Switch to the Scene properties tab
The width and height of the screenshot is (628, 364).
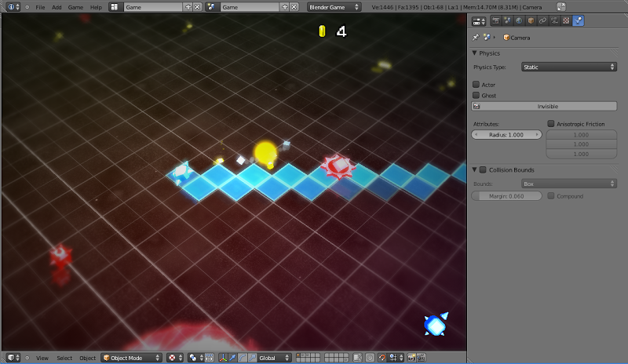pos(508,21)
